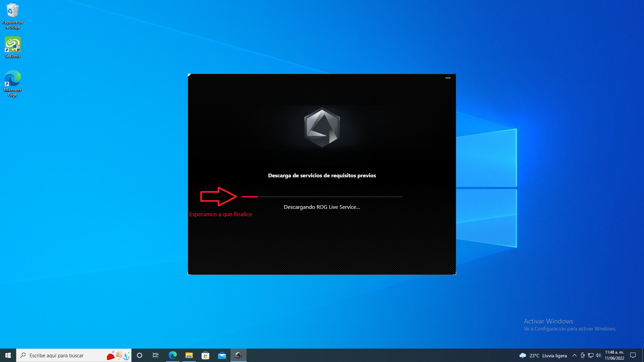Click the installer download progress bar
This screenshot has width=644, height=362.
pyautogui.click(x=322, y=197)
